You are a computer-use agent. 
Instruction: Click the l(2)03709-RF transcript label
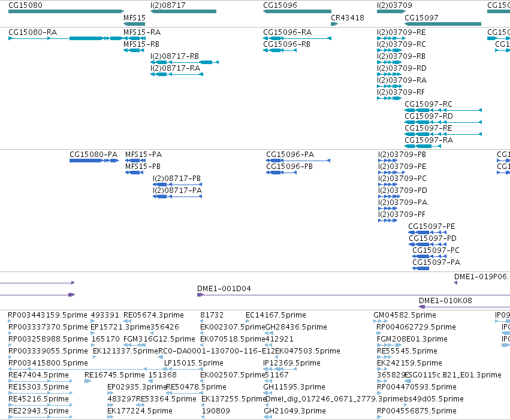(401, 92)
